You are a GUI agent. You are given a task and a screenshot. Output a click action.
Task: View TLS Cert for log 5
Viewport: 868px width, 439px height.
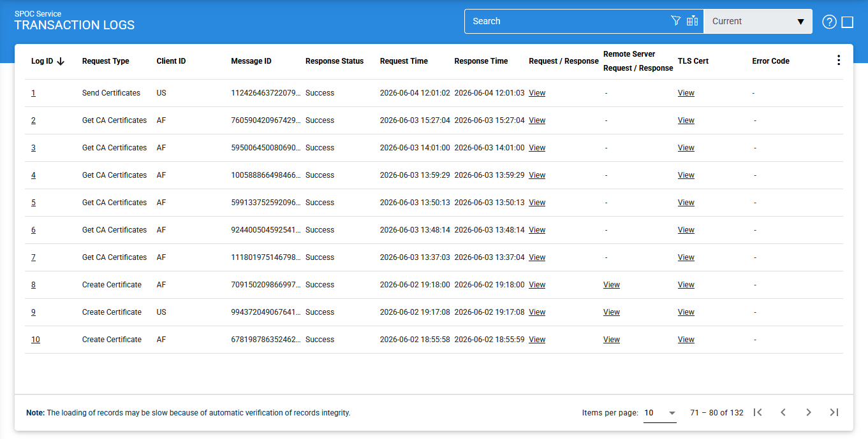[686, 203]
